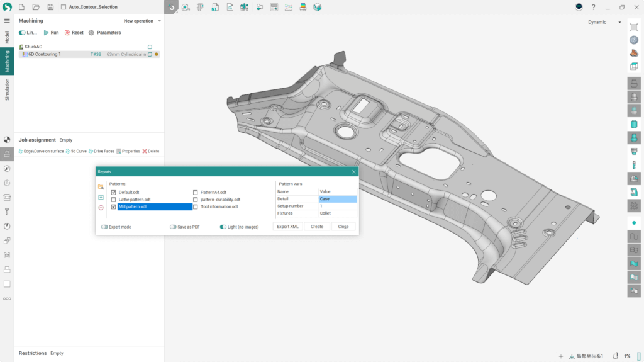Select the Edge\Curve on surface tool
Image resolution: width=644 pixels, height=362 pixels.
[x=41, y=151]
